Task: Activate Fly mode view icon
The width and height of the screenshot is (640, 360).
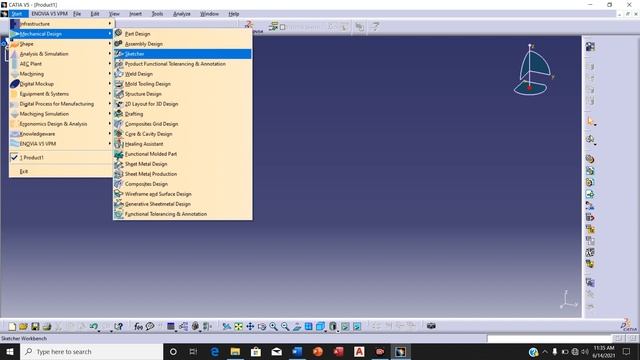Action: [x=227, y=326]
